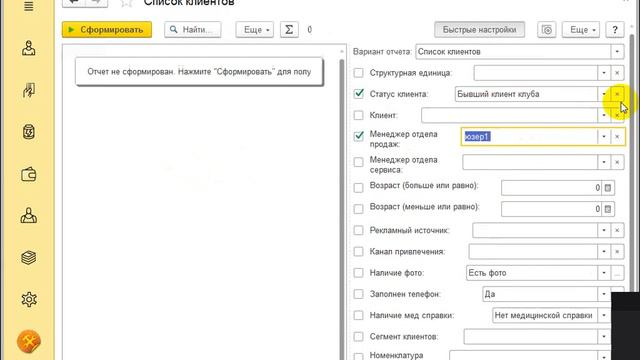This screenshot has height=360, width=640.
Task: Click the Возраст (больше или равно) number field
Action: (x=551, y=188)
